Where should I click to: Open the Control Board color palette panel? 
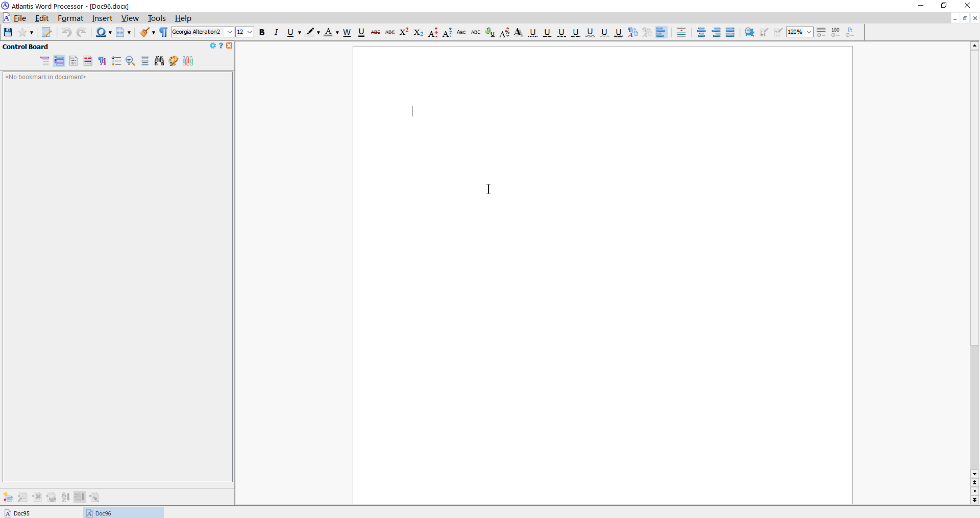pos(174,61)
